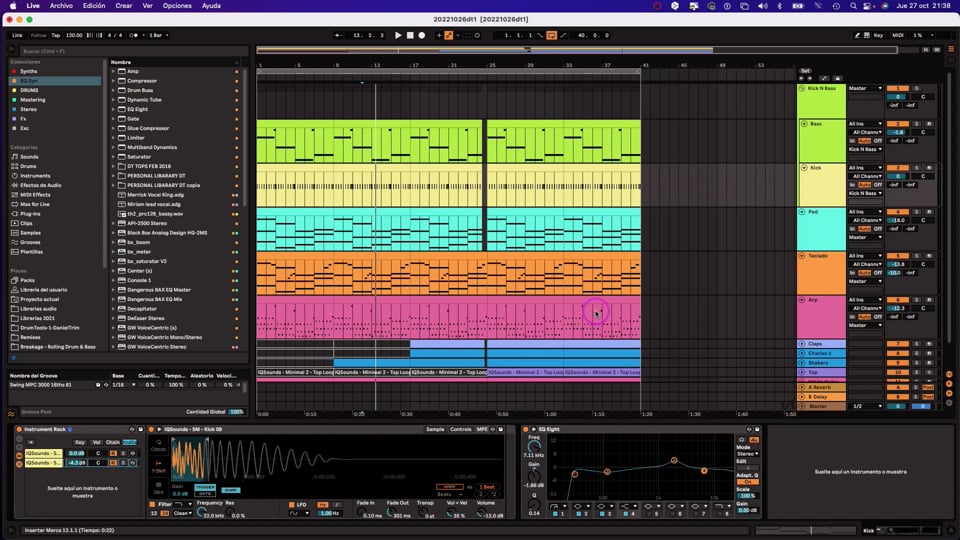Solo the Teclado track
The width and height of the screenshot is (960, 540).
point(917,256)
